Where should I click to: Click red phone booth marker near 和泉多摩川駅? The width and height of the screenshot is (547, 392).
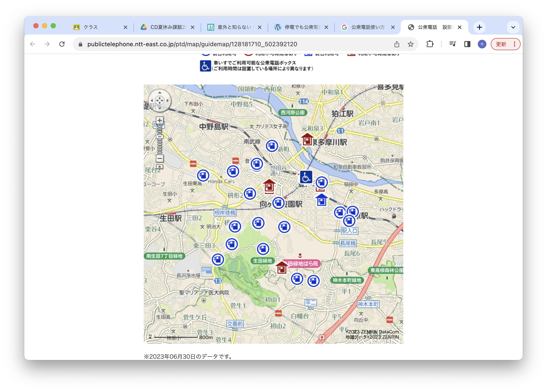307,140
